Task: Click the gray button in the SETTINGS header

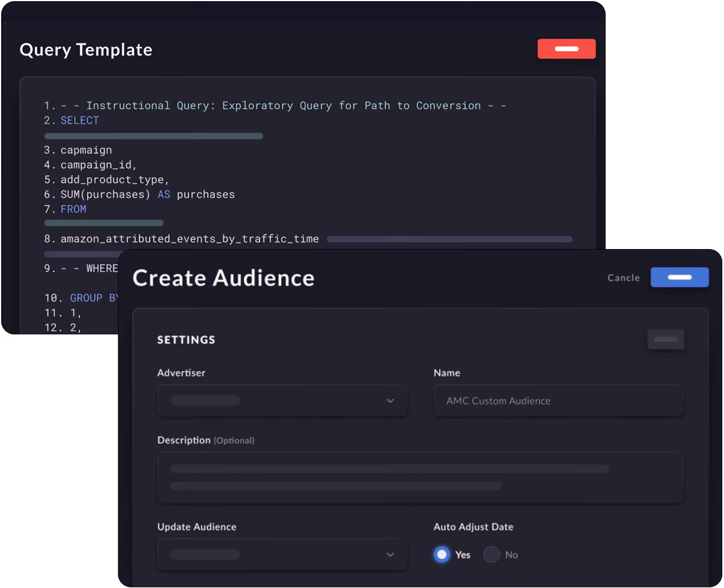Action: pos(665,340)
